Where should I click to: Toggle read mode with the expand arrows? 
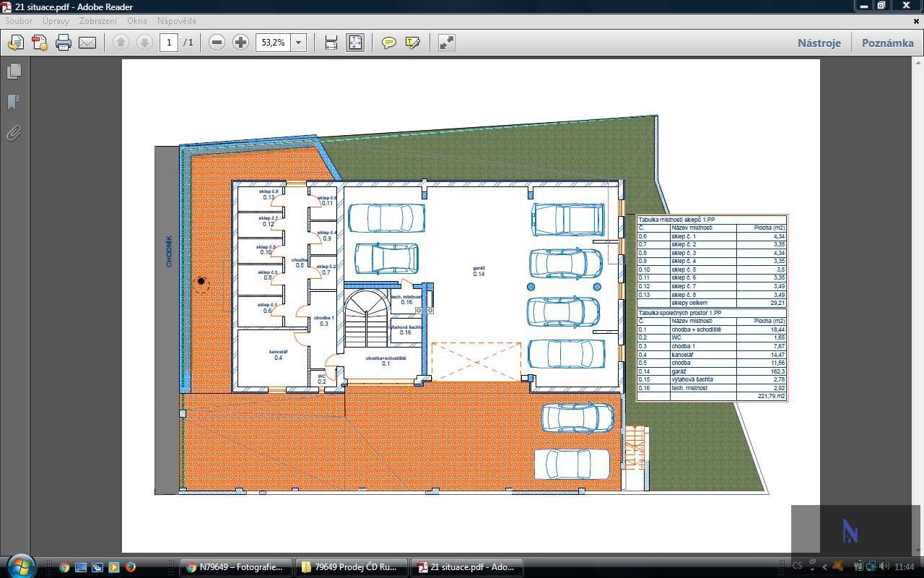[447, 43]
